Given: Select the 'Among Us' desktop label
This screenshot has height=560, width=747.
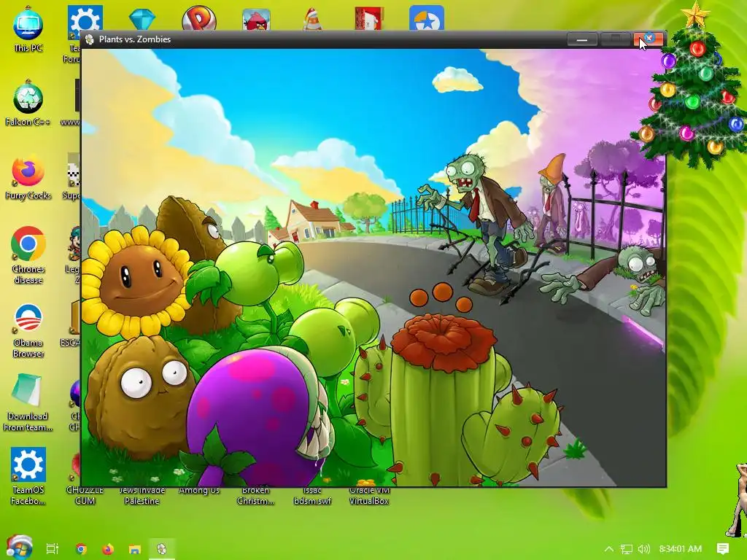Looking at the screenshot, I should (199, 491).
